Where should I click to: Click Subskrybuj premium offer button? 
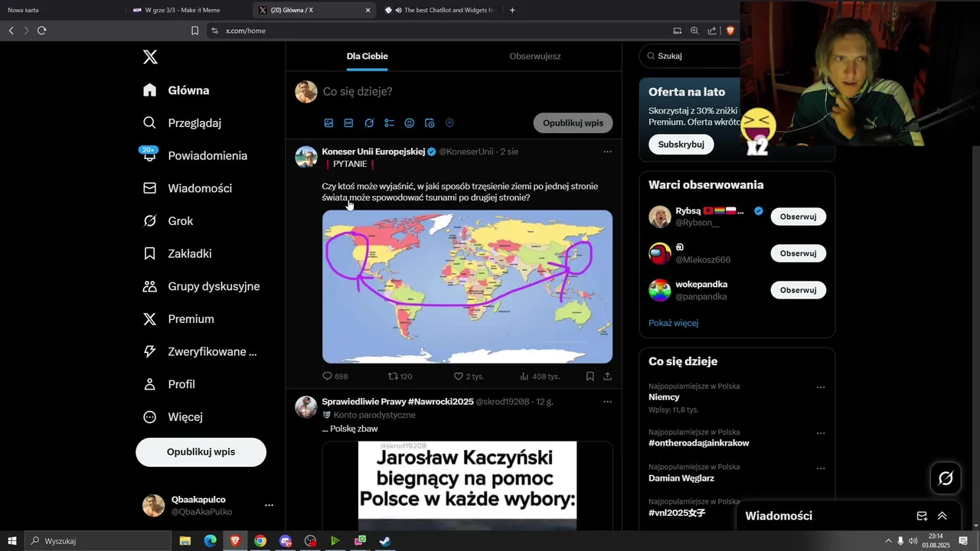681,145
